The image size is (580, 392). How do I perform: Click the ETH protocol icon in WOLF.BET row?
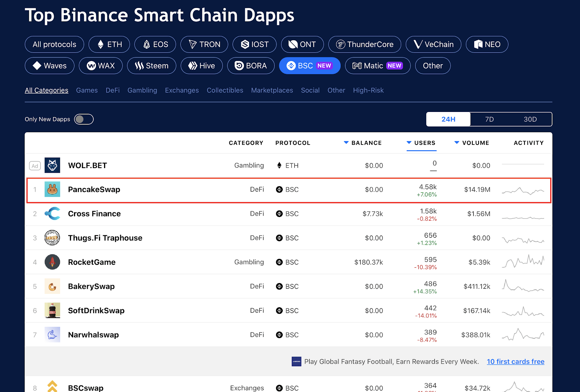279,166
